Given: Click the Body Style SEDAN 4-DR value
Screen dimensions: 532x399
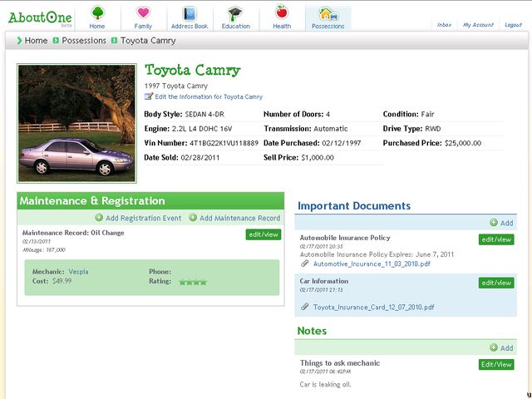Looking at the screenshot, I should [x=204, y=115].
